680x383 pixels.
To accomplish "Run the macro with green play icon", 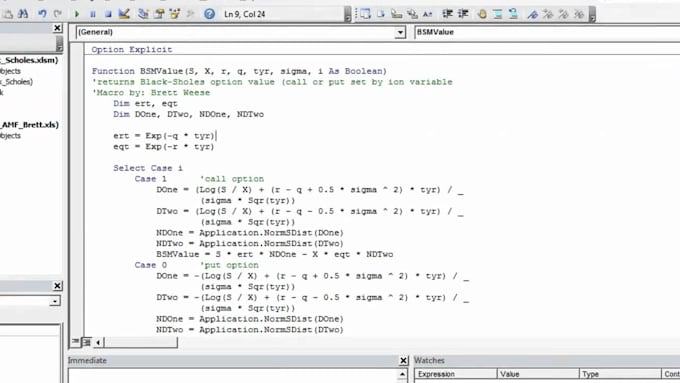I will 77,14.
